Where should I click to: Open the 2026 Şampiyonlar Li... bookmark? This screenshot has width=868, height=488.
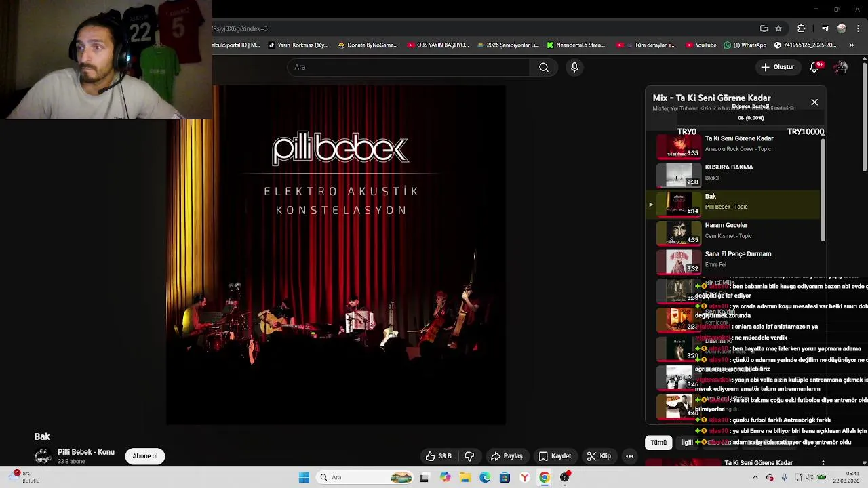pos(508,45)
